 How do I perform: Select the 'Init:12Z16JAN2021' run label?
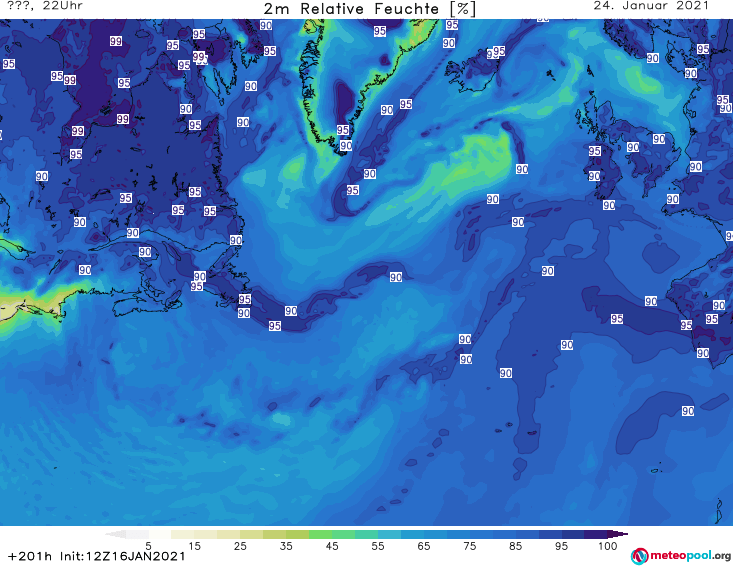click(122, 556)
